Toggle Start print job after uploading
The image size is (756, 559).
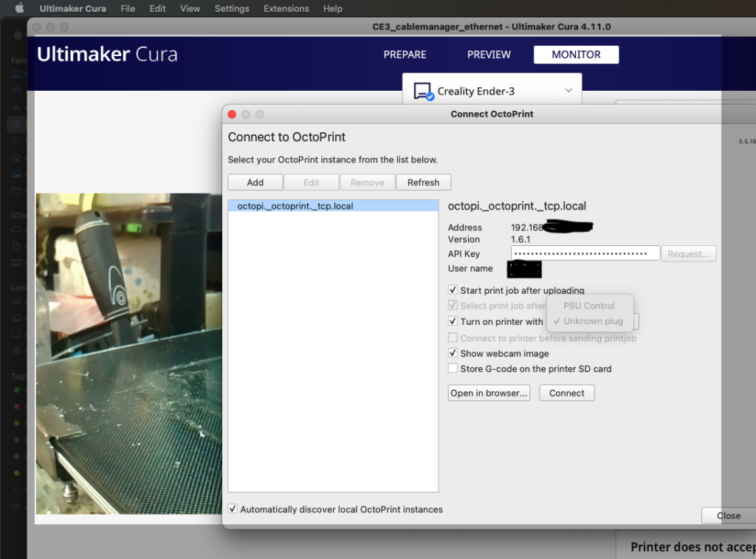pyautogui.click(x=453, y=290)
